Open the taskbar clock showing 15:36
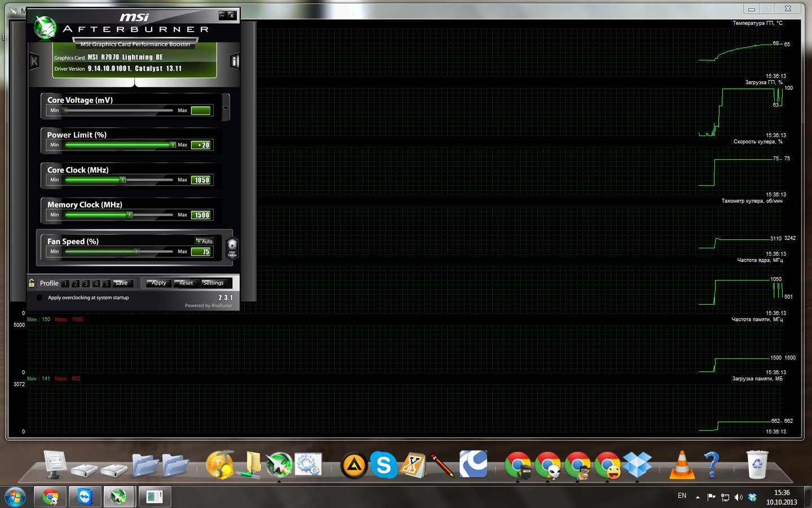This screenshot has height=508, width=812. (x=782, y=497)
